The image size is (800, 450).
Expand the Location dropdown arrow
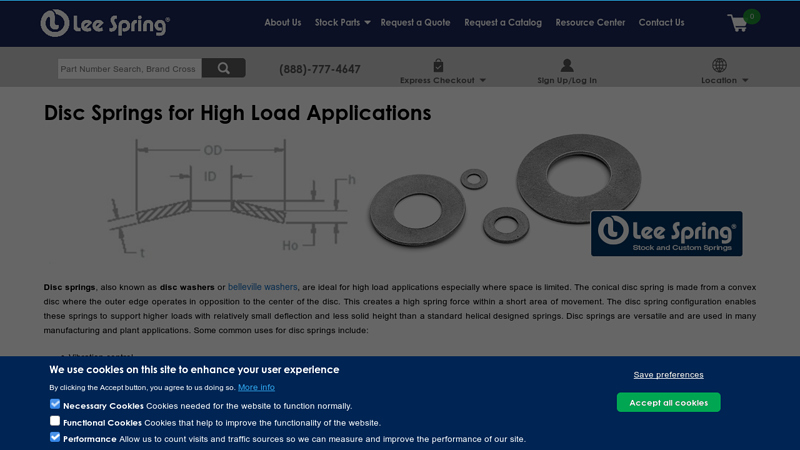pyautogui.click(x=745, y=81)
